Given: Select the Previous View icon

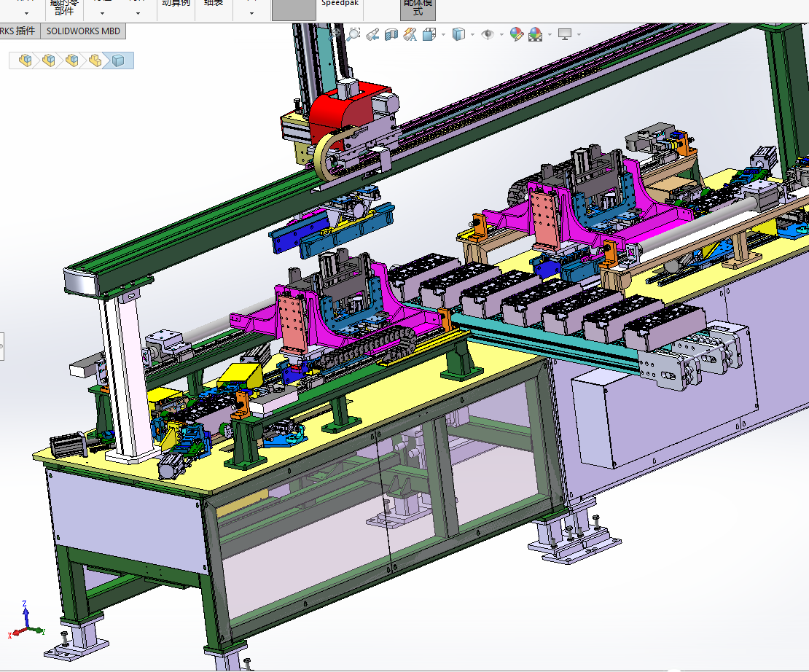Looking at the screenshot, I should [x=372, y=34].
